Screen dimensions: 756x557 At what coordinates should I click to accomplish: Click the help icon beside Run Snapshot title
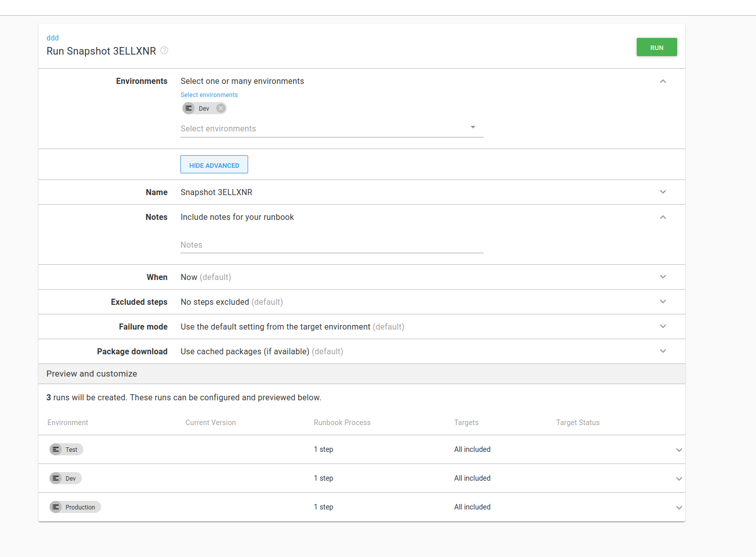tap(164, 50)
